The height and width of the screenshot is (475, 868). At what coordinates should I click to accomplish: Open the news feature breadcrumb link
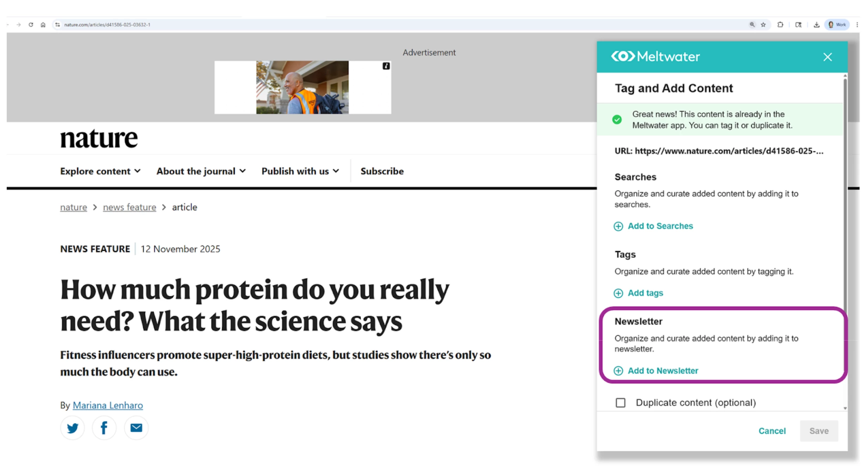click(129, 207)
